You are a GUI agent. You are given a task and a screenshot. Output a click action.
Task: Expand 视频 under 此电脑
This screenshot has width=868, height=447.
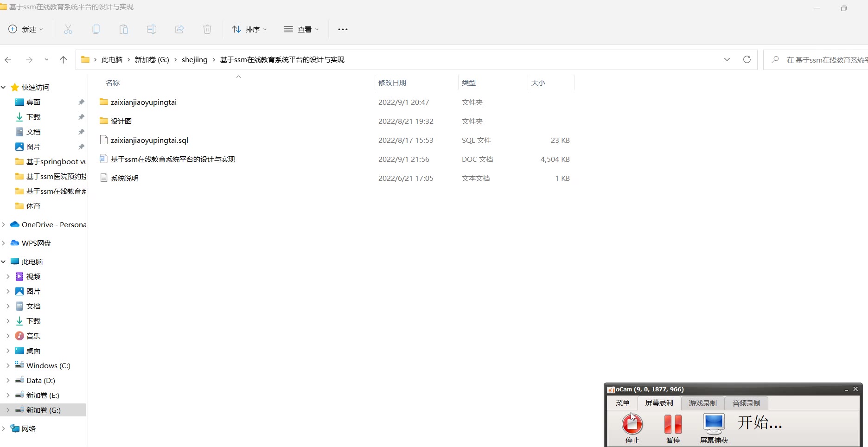(x=8, y=276)
